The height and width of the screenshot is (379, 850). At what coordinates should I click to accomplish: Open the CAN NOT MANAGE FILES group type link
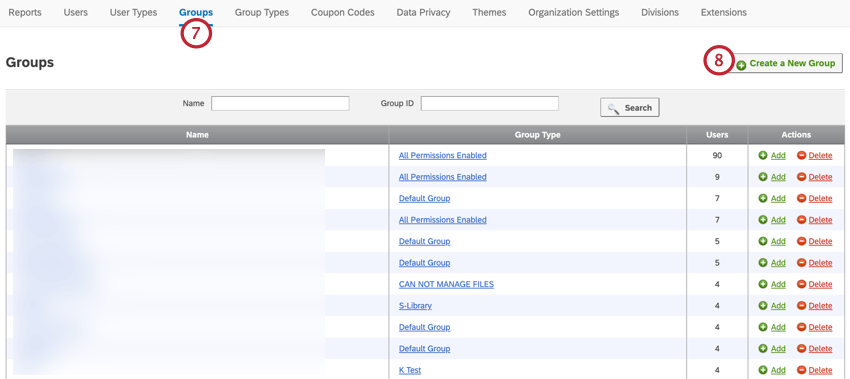pos(446,284)
